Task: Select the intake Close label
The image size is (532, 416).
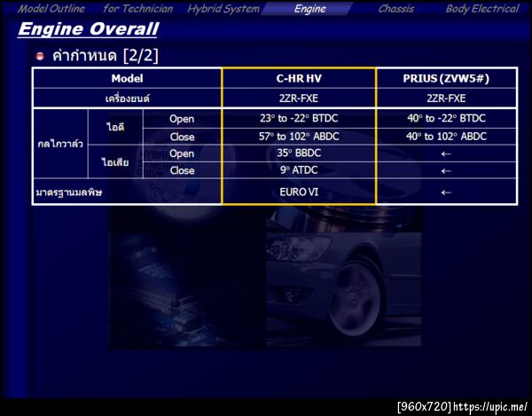Action: click(182, 137)
